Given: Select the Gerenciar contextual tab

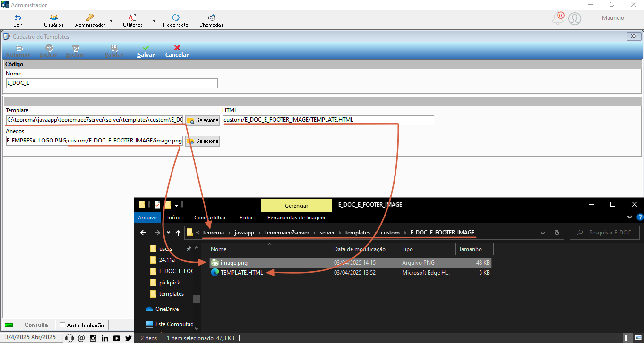Looking at the screenshot, I should tap(296, 206).
